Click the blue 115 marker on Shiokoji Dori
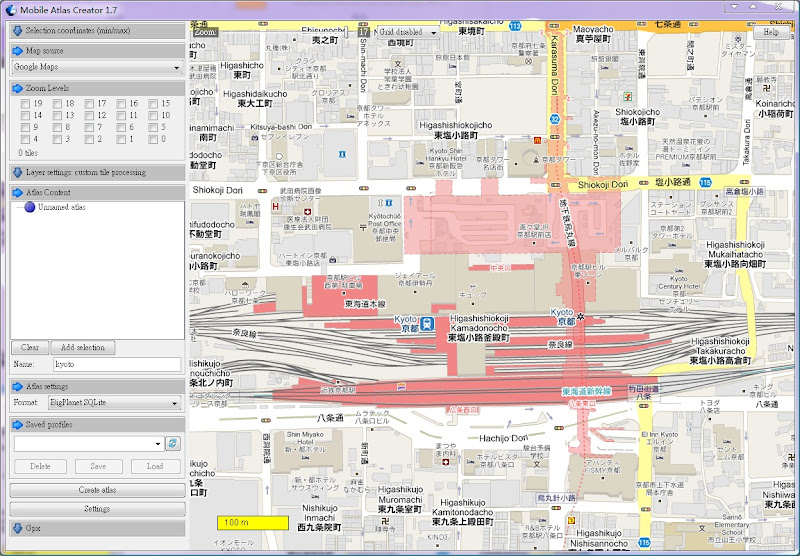 tap(706, 182)
